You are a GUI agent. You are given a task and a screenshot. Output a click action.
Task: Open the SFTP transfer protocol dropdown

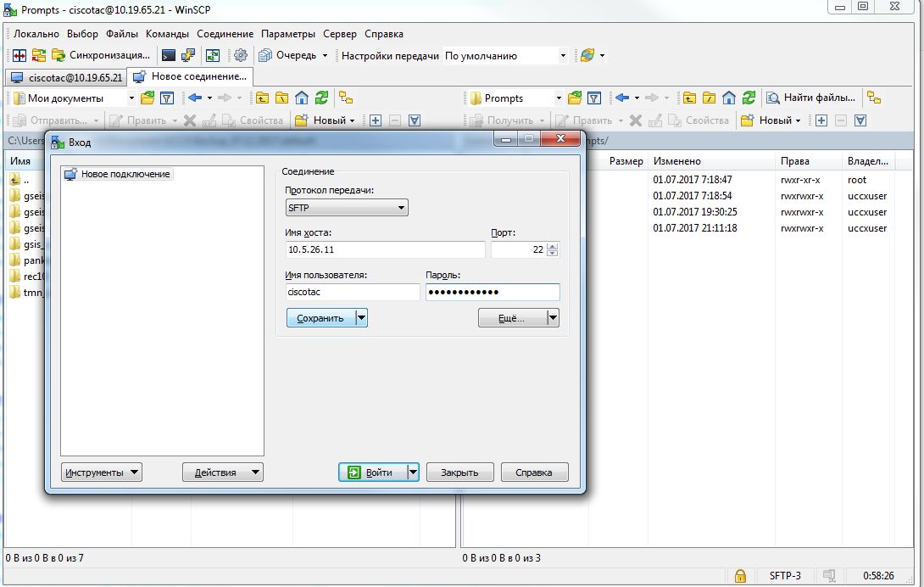pyautogui.click(x=347, y=208)
